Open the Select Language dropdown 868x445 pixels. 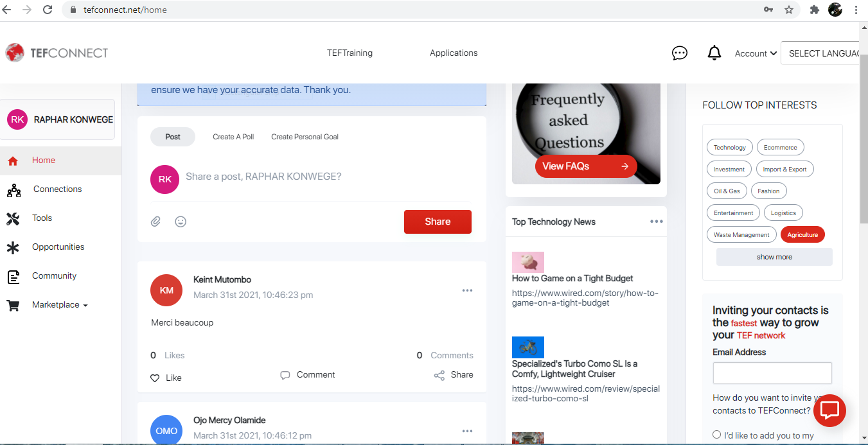tap(820, 53)
